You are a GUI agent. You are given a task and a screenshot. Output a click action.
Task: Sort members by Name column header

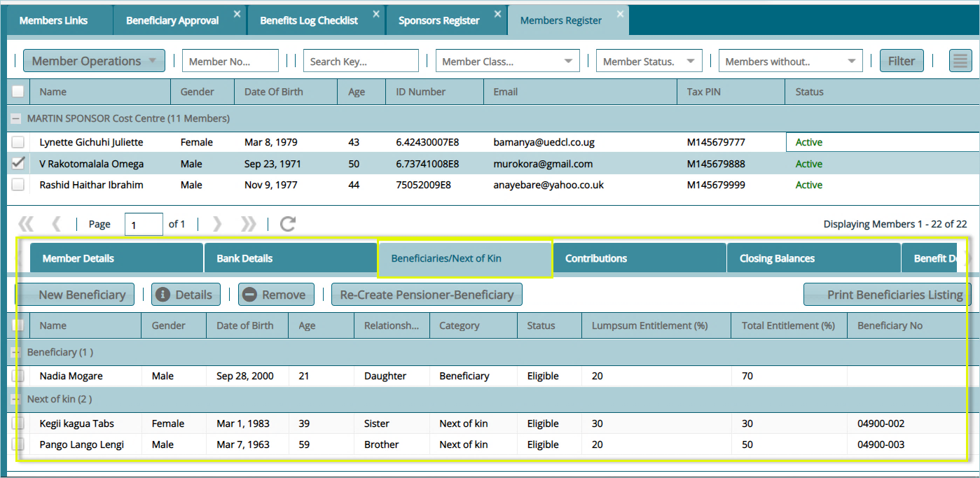pos(101,92)
